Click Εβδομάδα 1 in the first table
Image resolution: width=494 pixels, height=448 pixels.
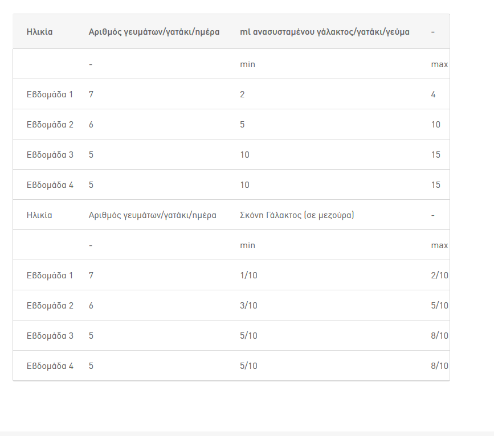coord(50,94)
